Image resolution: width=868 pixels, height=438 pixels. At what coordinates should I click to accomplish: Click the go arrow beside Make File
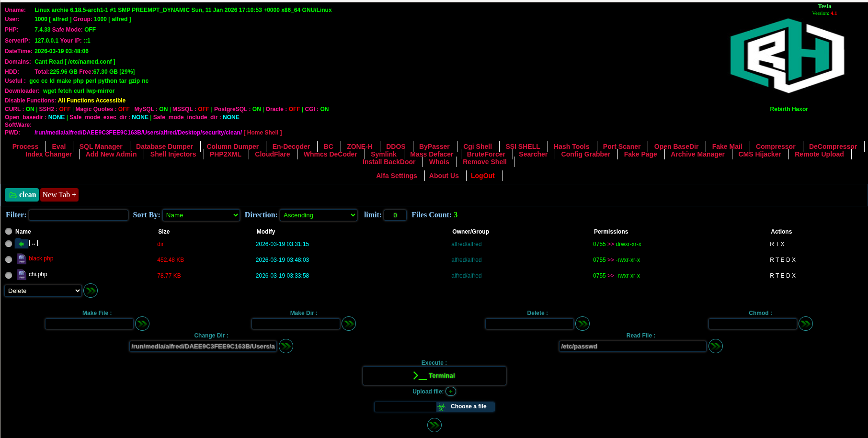[142, 324]
